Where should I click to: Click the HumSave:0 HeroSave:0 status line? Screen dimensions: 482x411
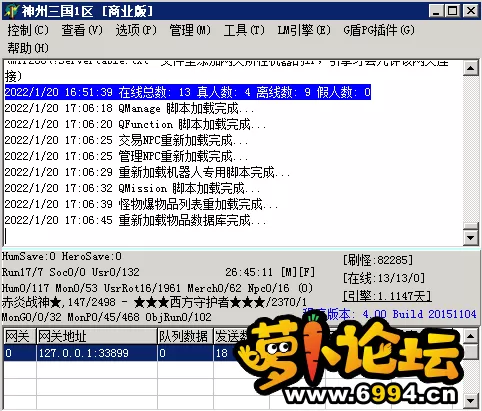(x=62, y=257)
